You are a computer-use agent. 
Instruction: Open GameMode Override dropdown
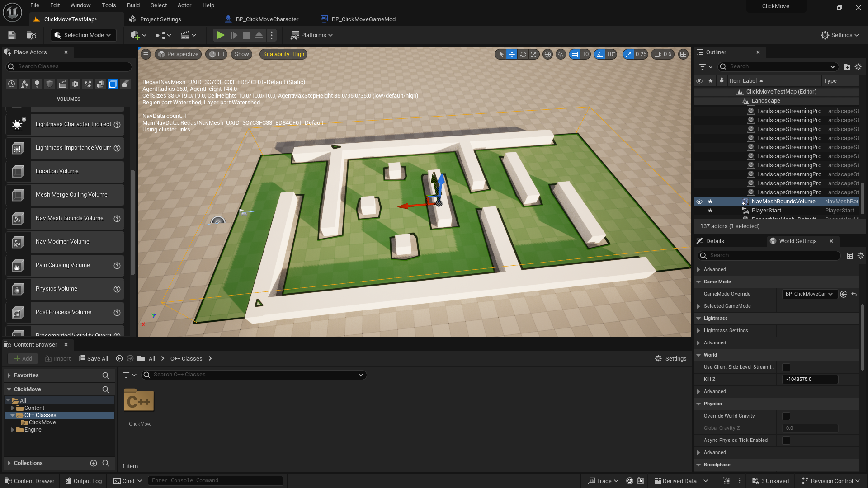(809, 294)
